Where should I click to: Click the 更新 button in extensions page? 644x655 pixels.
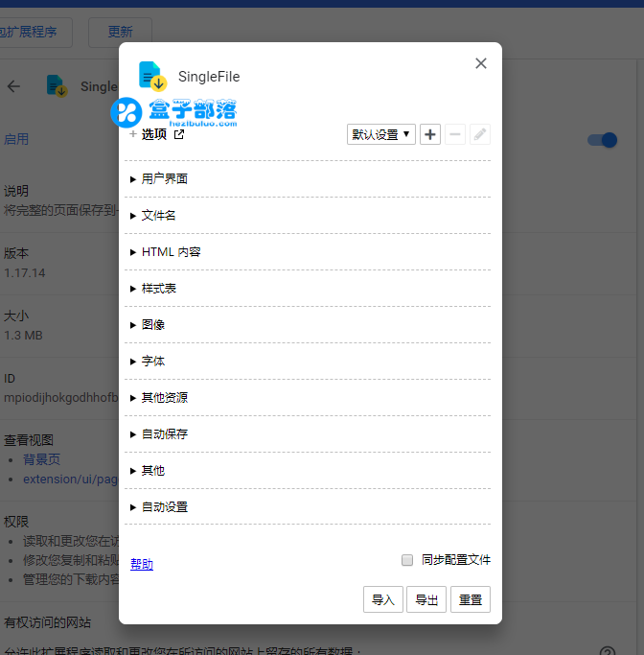120,33
